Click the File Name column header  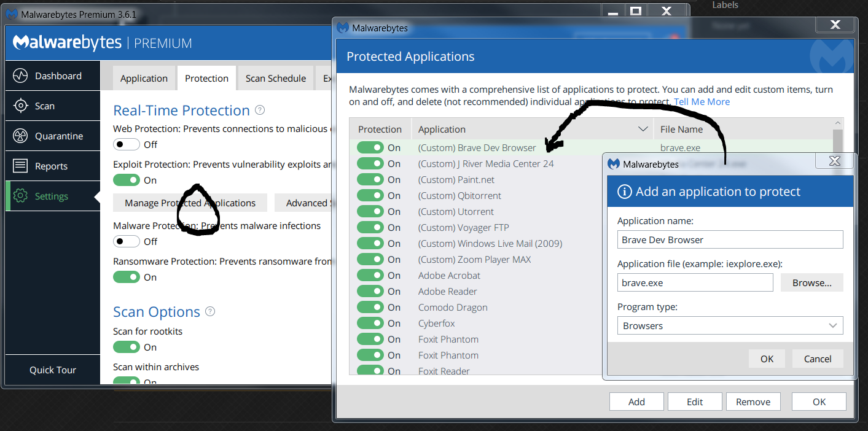tap(681, 129)
